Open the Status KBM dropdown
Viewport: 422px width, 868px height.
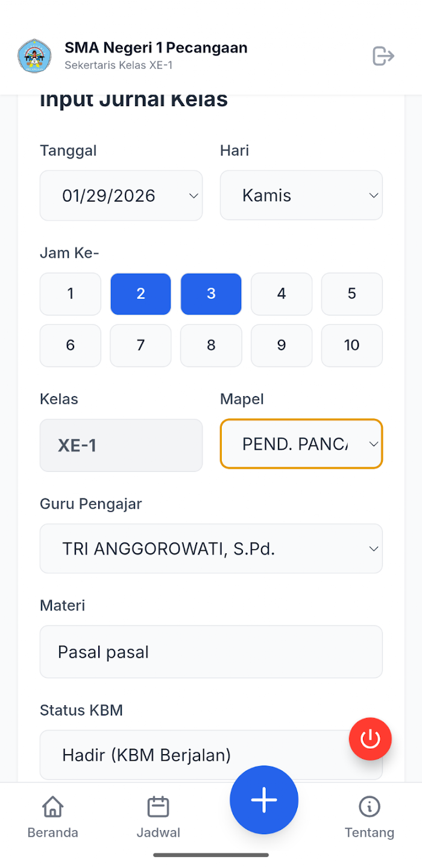pos(211,755)
